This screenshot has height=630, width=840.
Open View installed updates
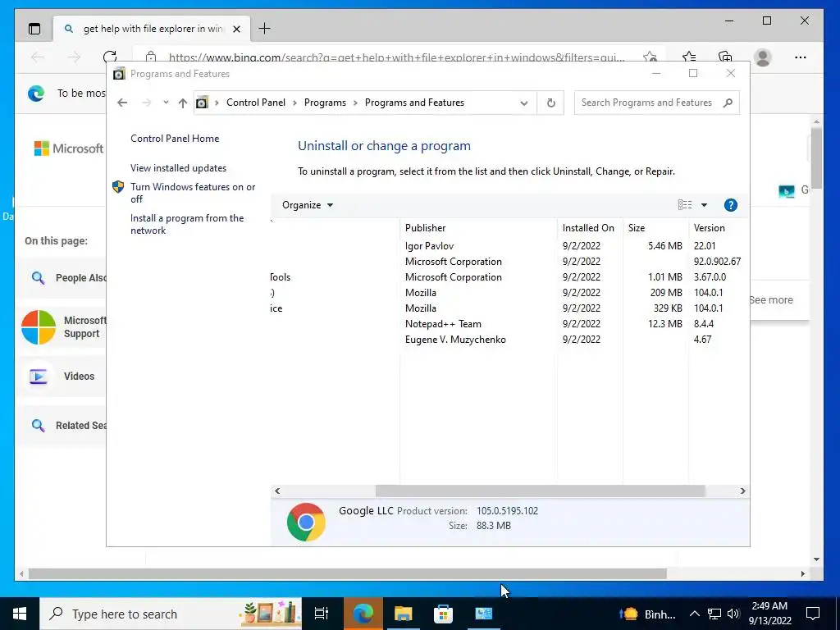pyautogui.click(x=178, y=168)
